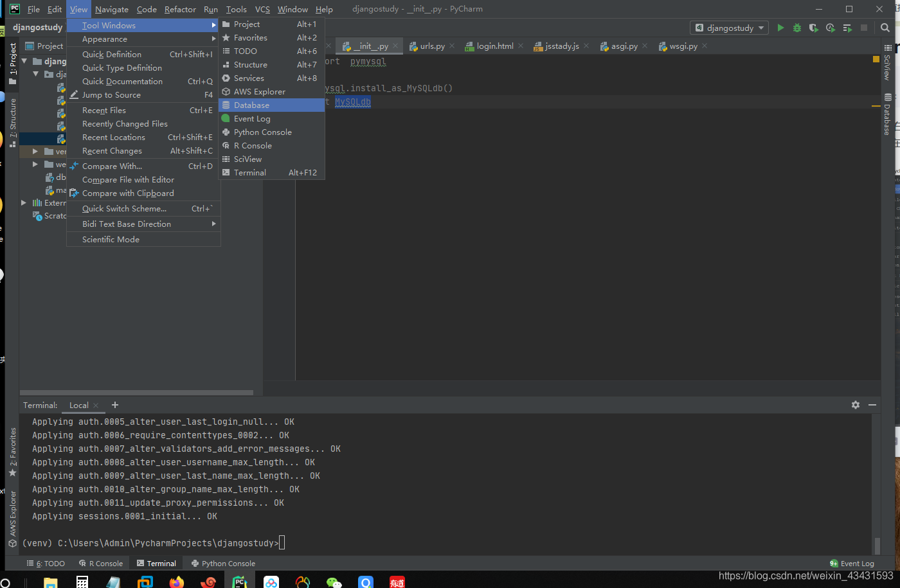Viewport: 900px width, 588px height.
Task: Open Quick Switch Scheme... entry
Action: (x=143, y=208)
